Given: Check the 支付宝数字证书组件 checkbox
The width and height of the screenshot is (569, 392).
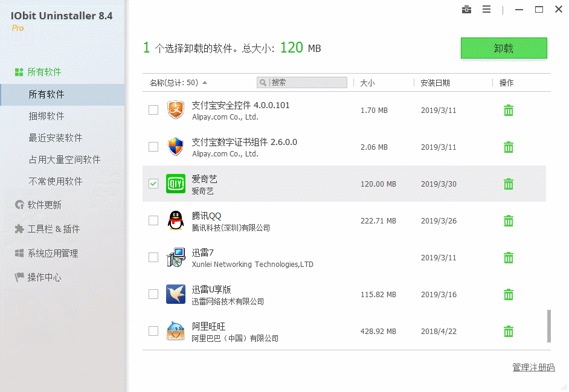Looking at the screenshot, I should [x=153, y=147].
